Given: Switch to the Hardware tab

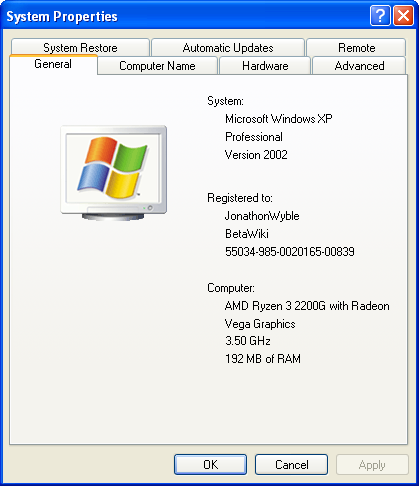Looking at the screenshot, I should click(265, 66).
